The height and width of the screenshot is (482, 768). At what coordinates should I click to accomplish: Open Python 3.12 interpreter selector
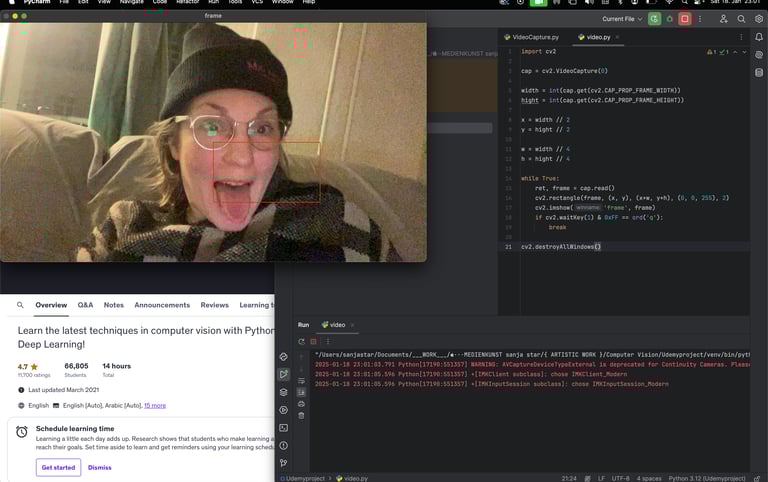pos(707,479)
